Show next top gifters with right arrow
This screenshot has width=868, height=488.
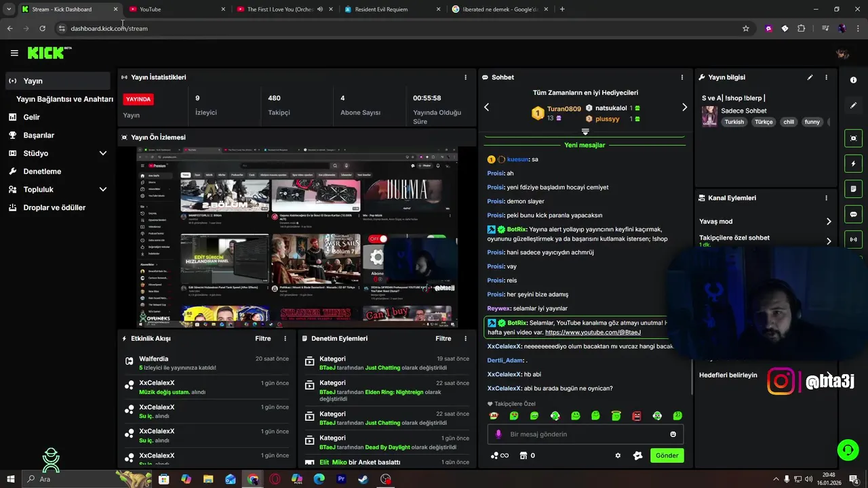[684, 107]
